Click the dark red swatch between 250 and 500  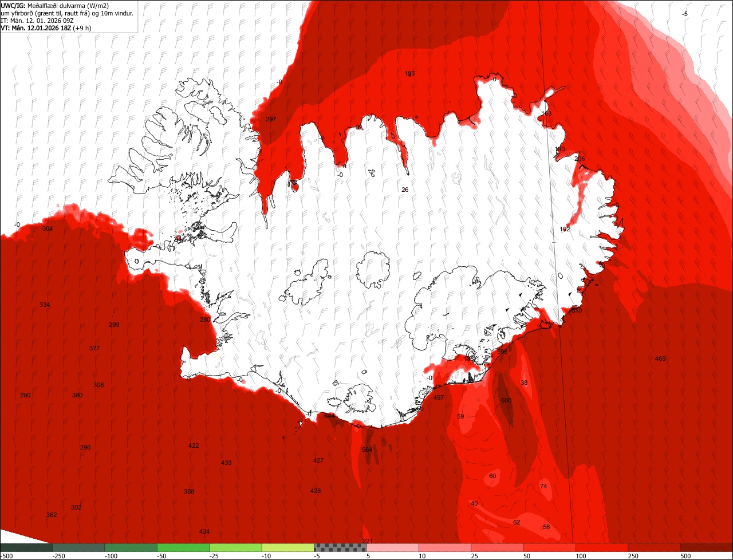pos(655,548)
